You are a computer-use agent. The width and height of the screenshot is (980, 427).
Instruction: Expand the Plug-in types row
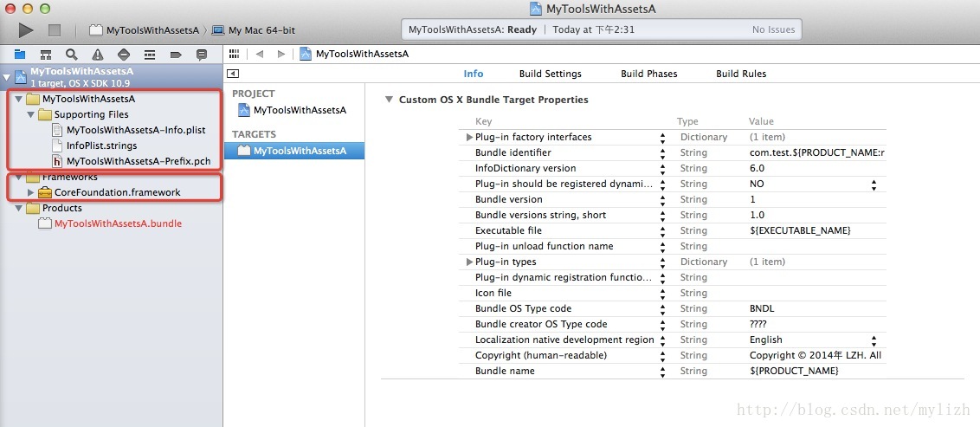coord(470,262)
